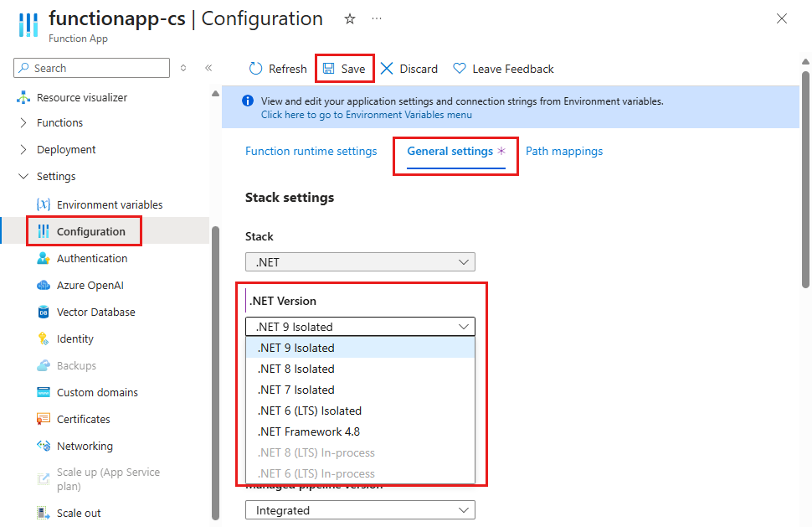This screenshot has height=527, width=812.
Task: Focus the sidebar Search box
Action: click(91, 68)
